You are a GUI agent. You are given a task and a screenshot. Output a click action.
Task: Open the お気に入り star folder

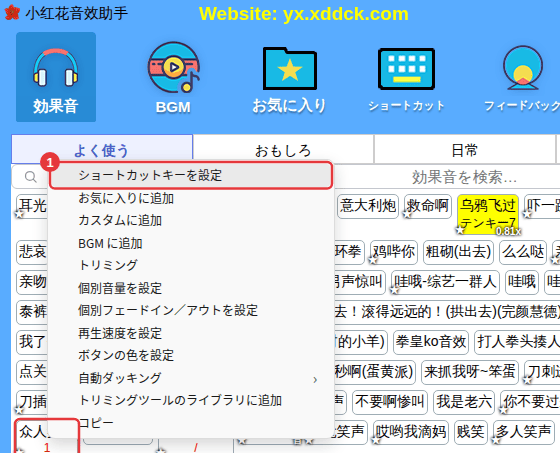[289, 79]
